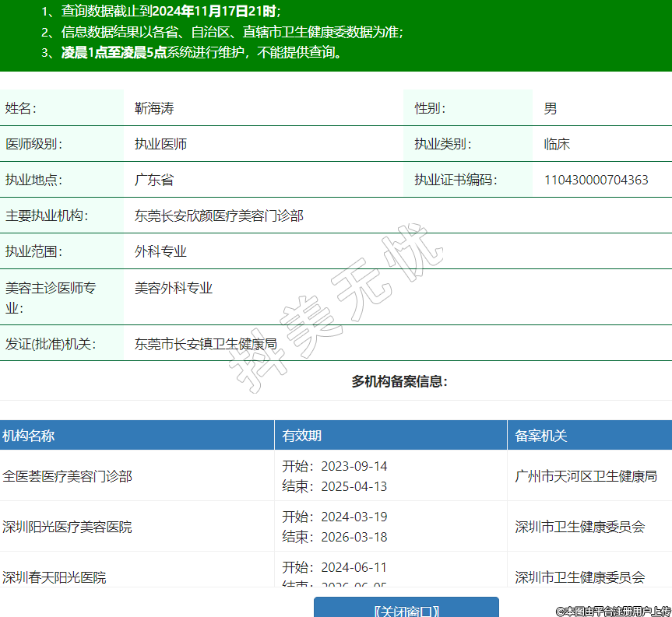
Task: Click the 执业医师 physician level value
Action: pyautogui.click(x=160, y=144)
